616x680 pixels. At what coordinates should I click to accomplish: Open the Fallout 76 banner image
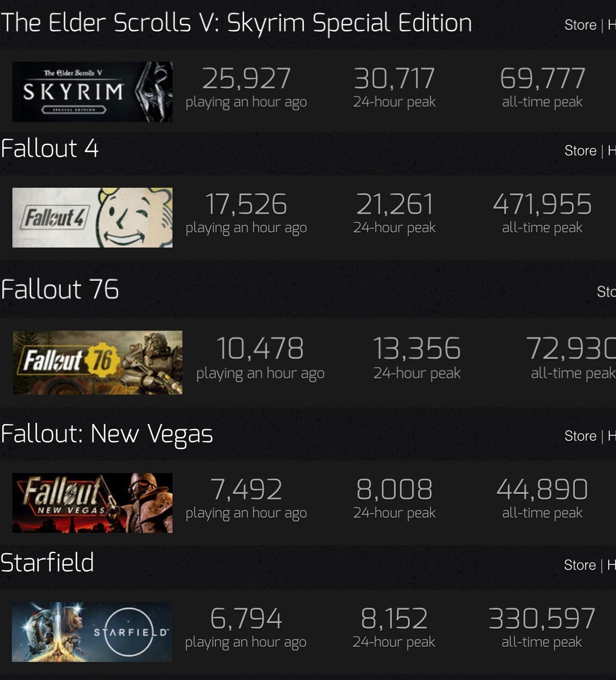pos(98,363)
